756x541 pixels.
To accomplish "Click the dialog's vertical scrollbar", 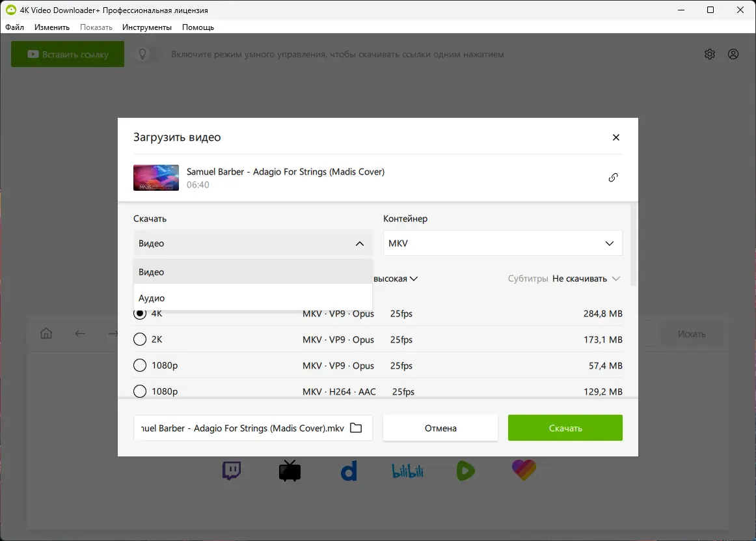I will tap(634, 245).
